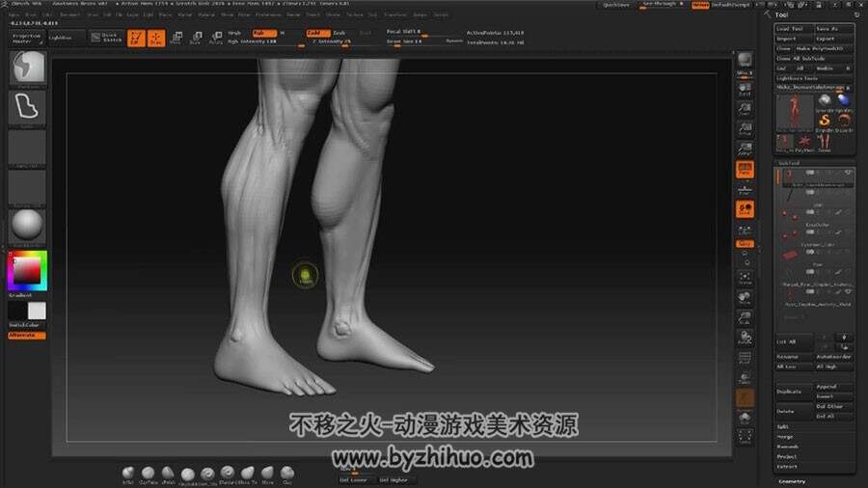
Task: Click the Load Tool button
Action: 794,29
